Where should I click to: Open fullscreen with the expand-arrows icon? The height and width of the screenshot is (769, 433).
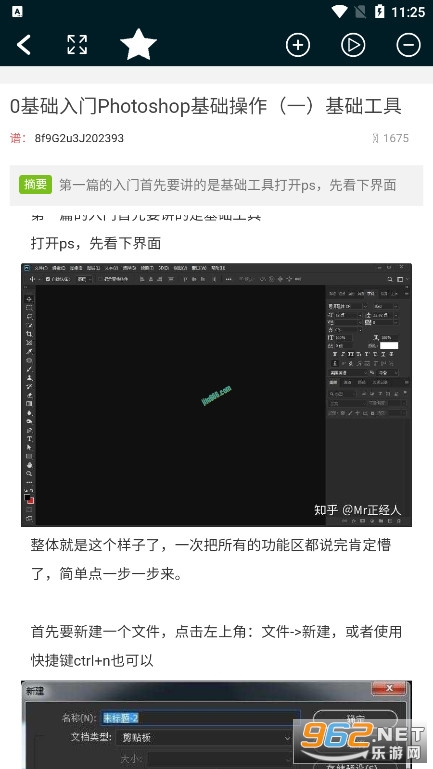[x=77, y=45]
